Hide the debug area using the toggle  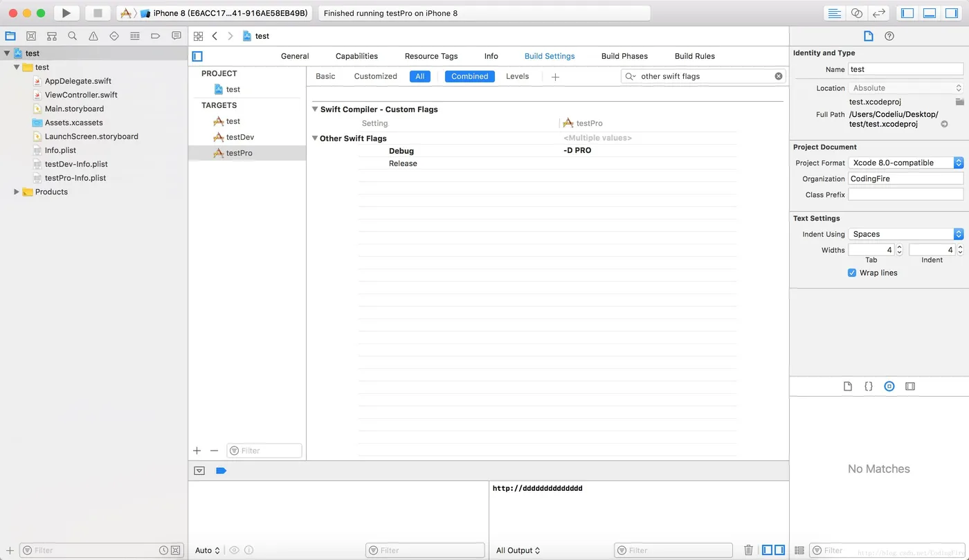199,471
